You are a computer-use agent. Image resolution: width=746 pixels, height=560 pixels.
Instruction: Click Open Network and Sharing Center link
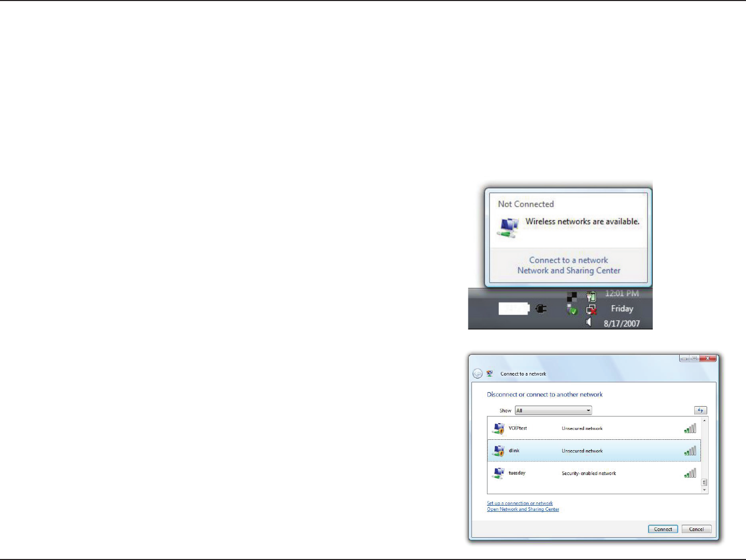click(x=523, y=509)
